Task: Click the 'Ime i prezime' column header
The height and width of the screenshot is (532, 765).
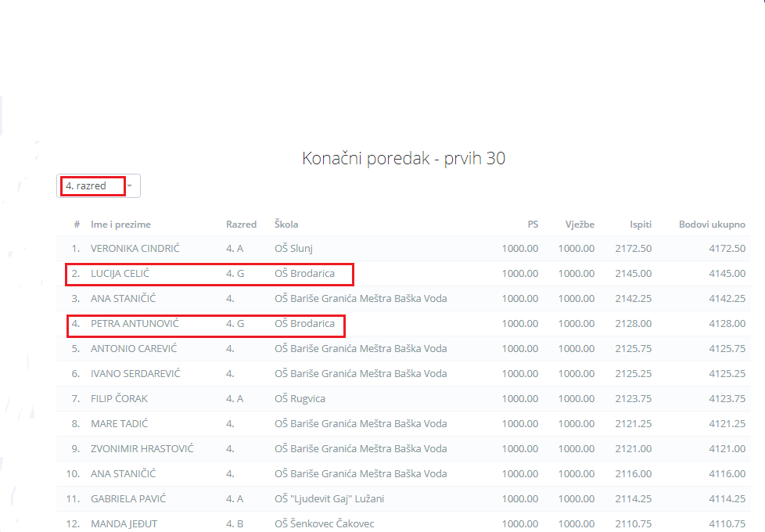Action: (x=120, y=225)
